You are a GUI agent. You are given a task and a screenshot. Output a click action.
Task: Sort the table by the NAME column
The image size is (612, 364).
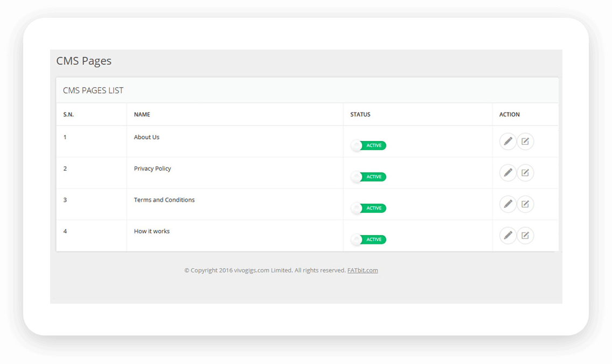point(142,114)
